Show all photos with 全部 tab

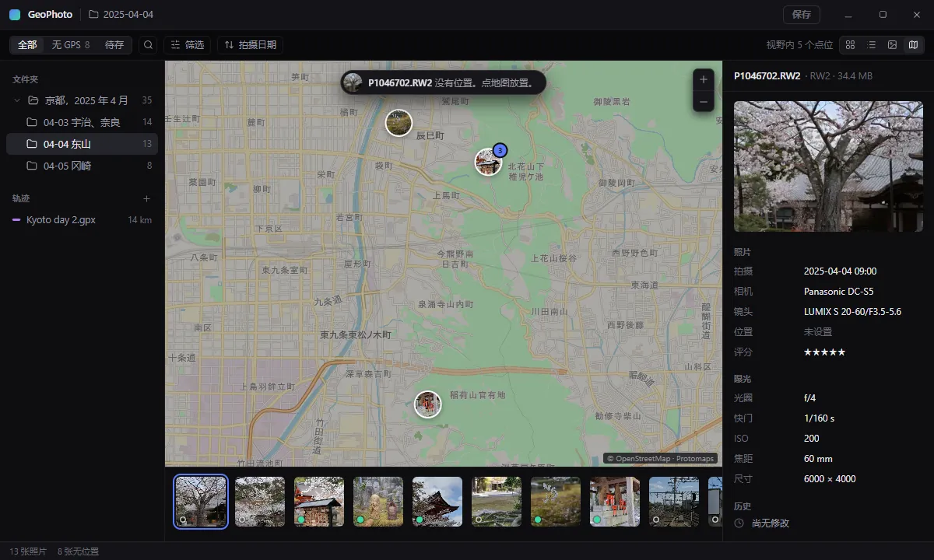click(27, 45)
